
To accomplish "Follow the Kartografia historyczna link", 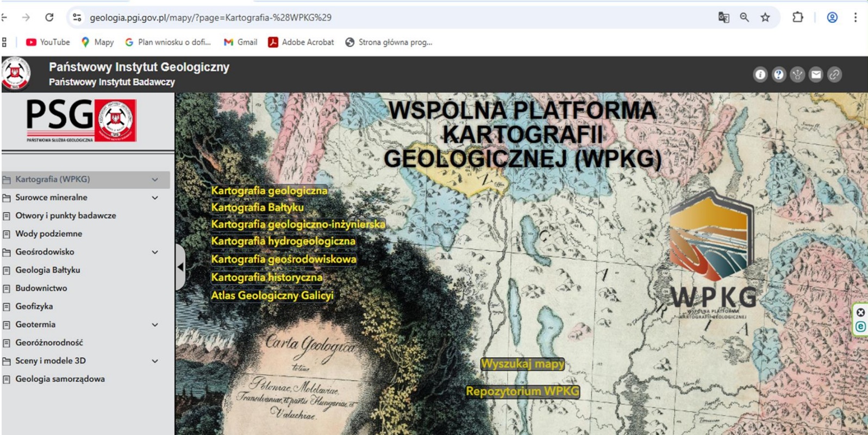I will click(x=266, y=278).
